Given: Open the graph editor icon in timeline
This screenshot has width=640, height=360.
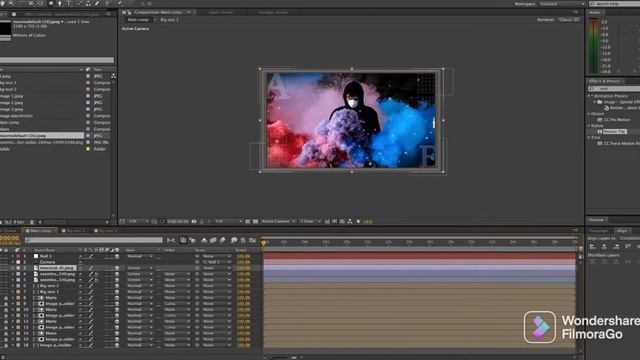Looking at the screenshot, I should (253, 240).
